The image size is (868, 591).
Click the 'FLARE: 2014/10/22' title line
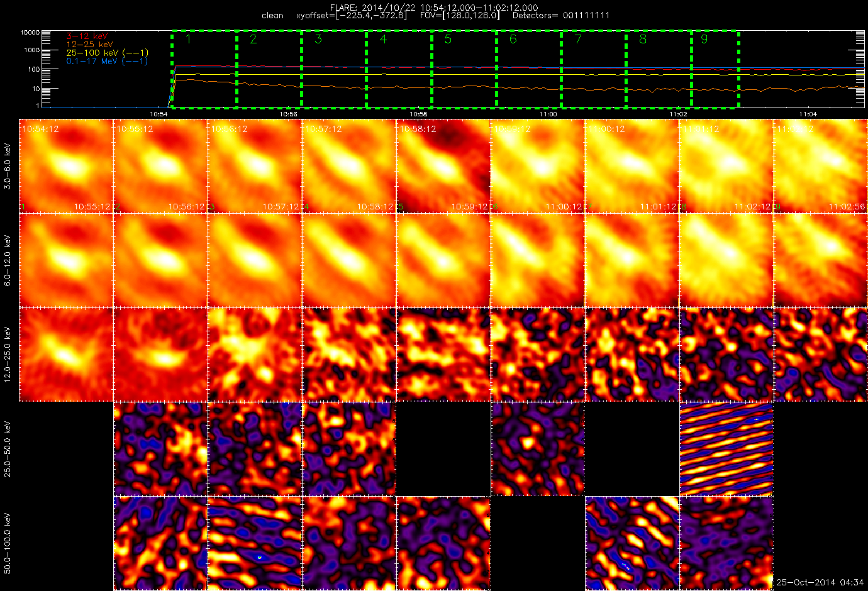tap(434, 7)
